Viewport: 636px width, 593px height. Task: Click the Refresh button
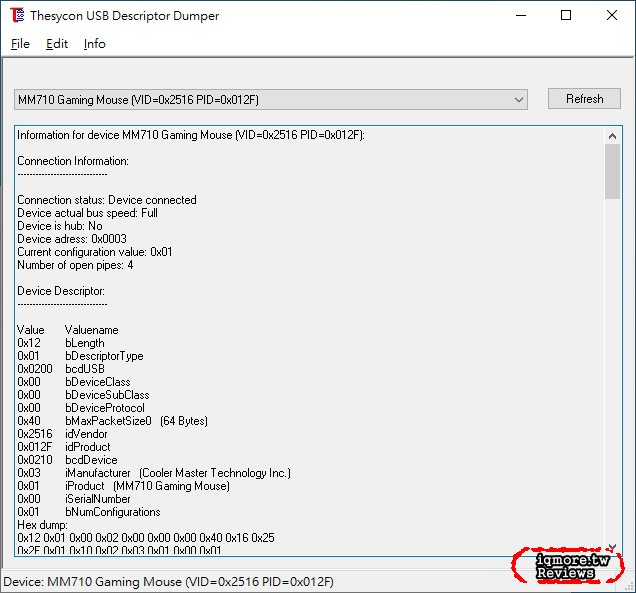coord(584,99)
